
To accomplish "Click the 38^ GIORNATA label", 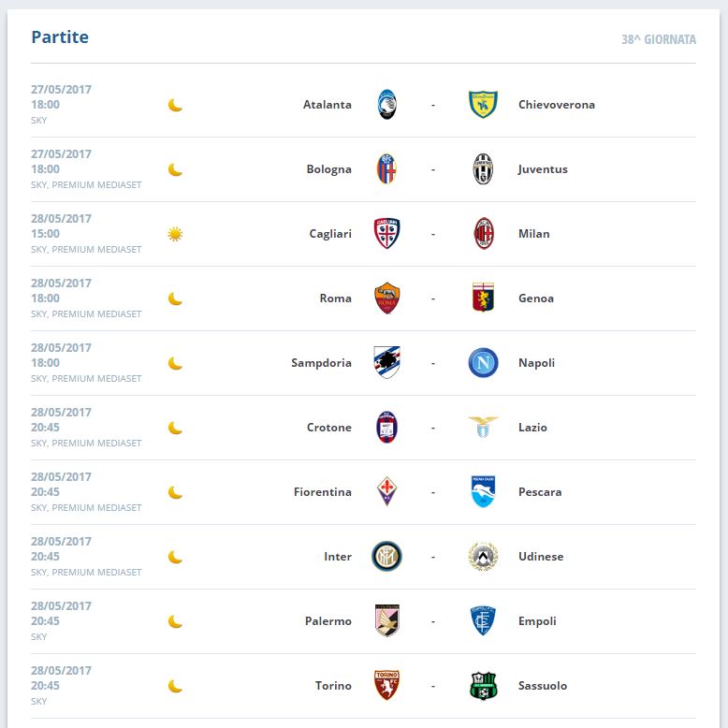I will pos(659,39).
